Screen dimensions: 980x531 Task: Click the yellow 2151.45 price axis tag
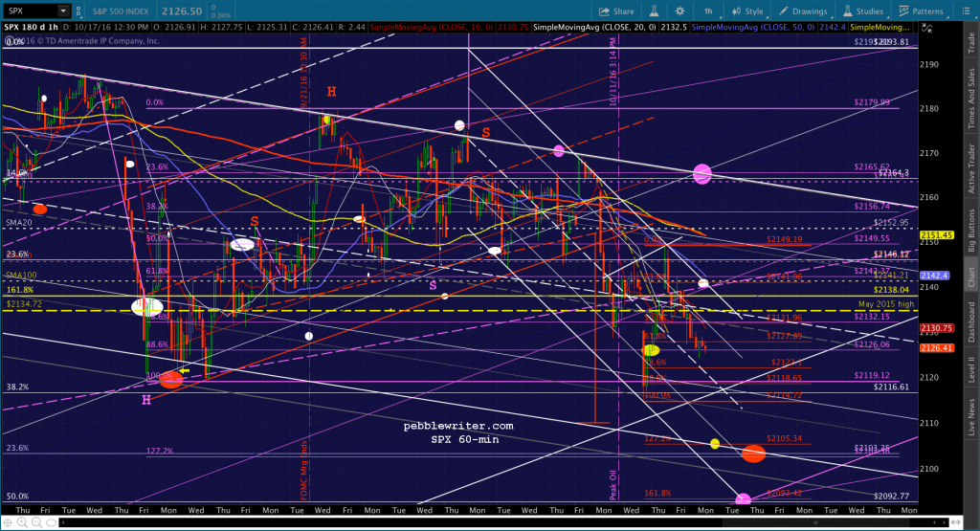click(x=936, y=235)
